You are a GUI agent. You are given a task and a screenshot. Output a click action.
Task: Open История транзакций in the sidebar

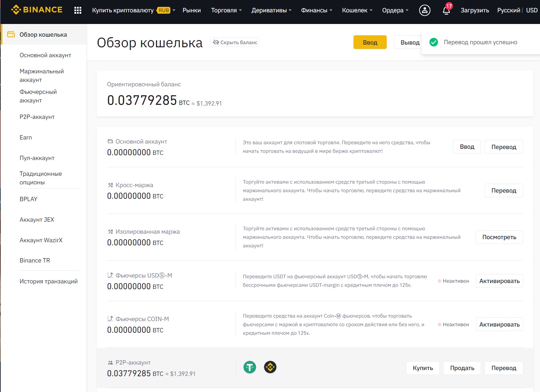click(49, 281)
